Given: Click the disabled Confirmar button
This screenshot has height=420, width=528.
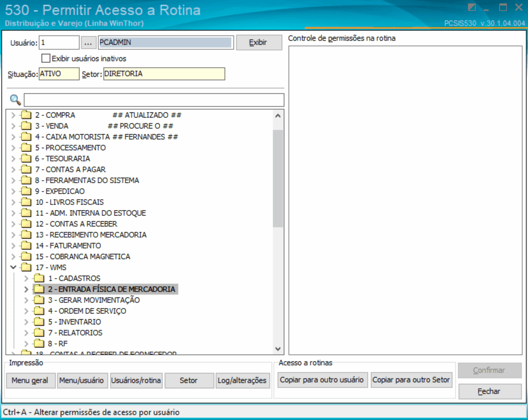Looking at the screenshot, I should pyautogui.click(x=489, y=371).
